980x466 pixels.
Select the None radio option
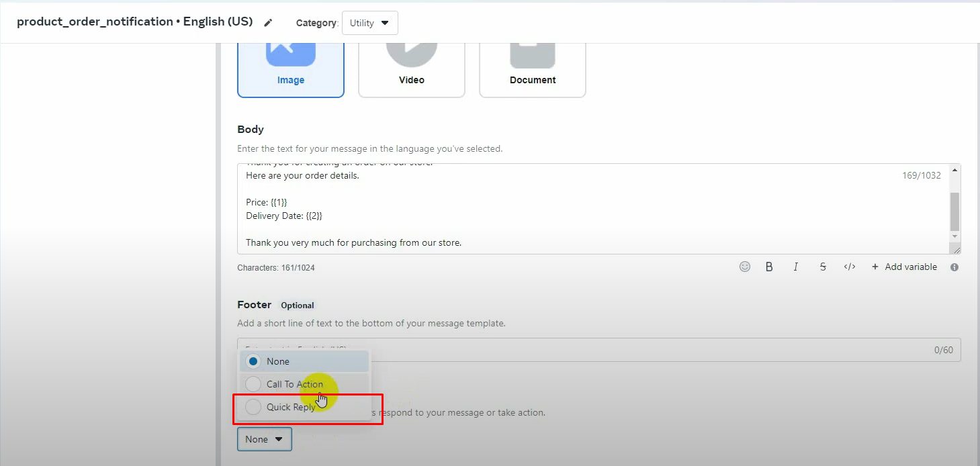pyautogui.click(x=253, y=361)
